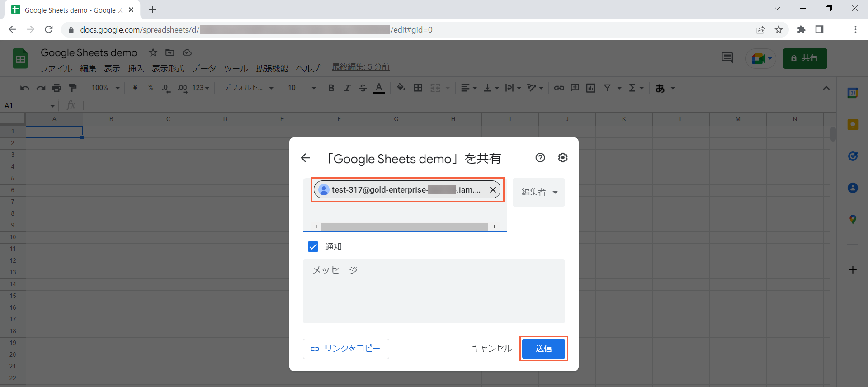
Task: Click move to folder icon
Action: (170, 52)
